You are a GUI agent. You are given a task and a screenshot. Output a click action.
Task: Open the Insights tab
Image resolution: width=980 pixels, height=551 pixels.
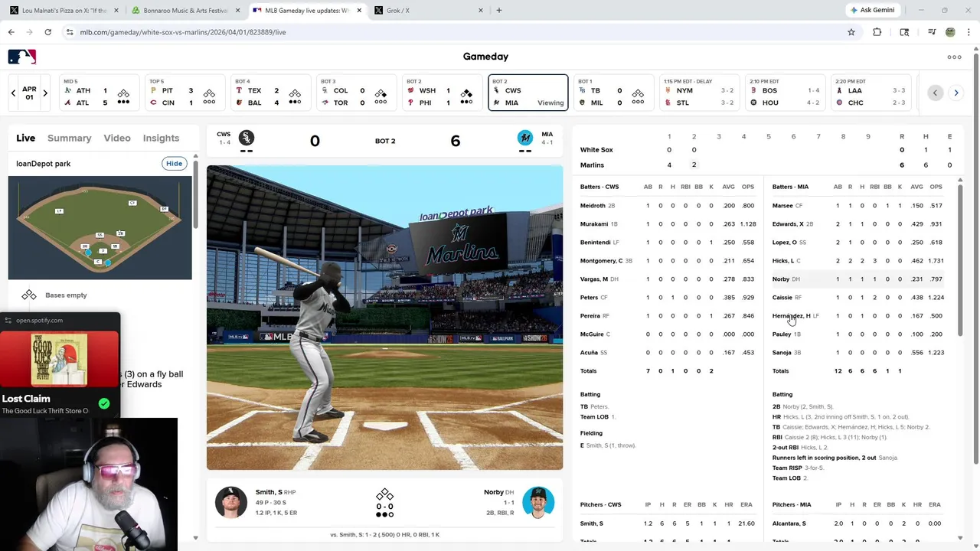point(161,138)
